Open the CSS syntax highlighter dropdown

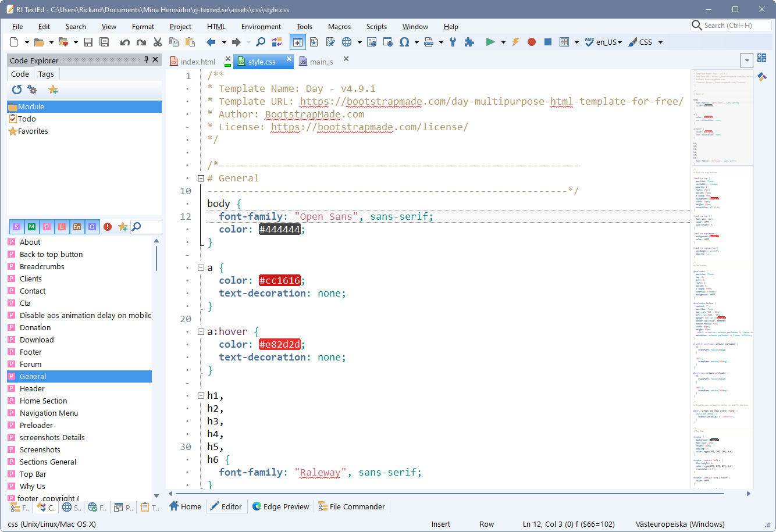647,42
